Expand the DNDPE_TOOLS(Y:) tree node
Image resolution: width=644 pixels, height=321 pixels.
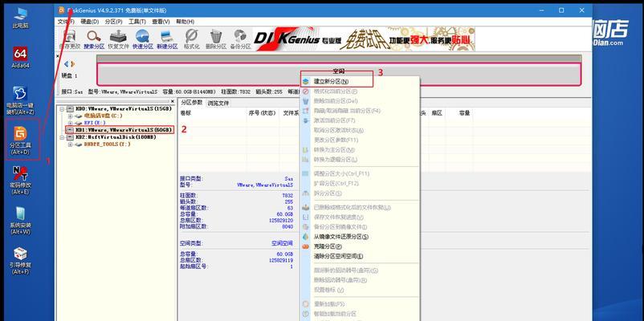70,144
